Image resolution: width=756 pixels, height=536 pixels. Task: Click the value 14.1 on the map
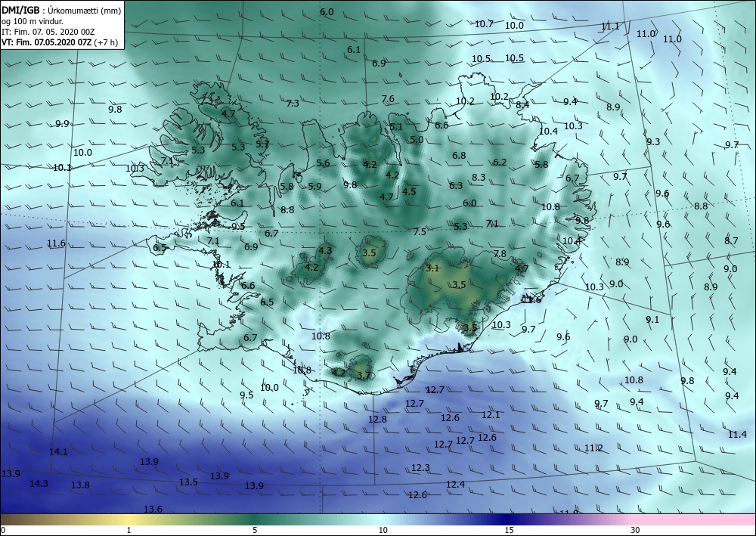pyautogui.click(x=58, y=452)
